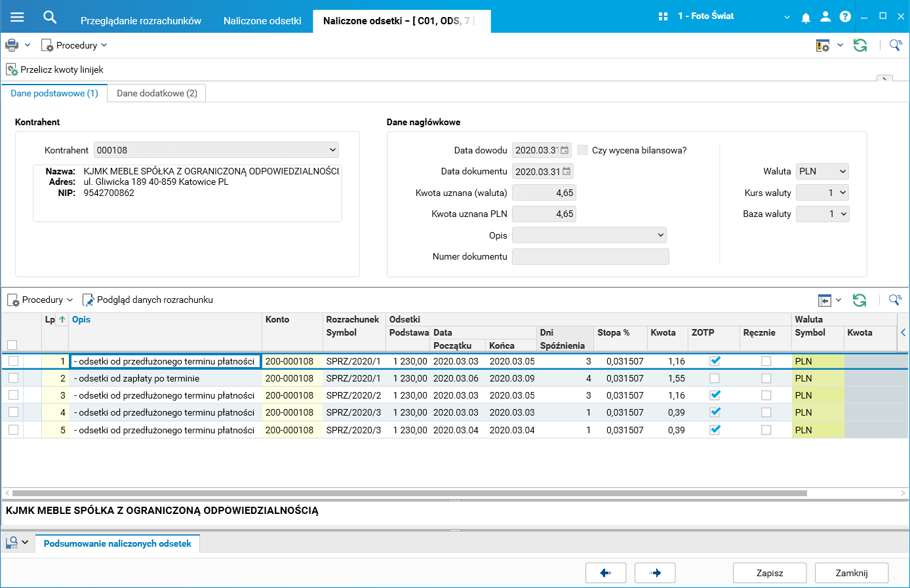910x588 pixels.
Task: Open the Przeglądanie rozrachunków tab
Action: (x=141, y=21)
